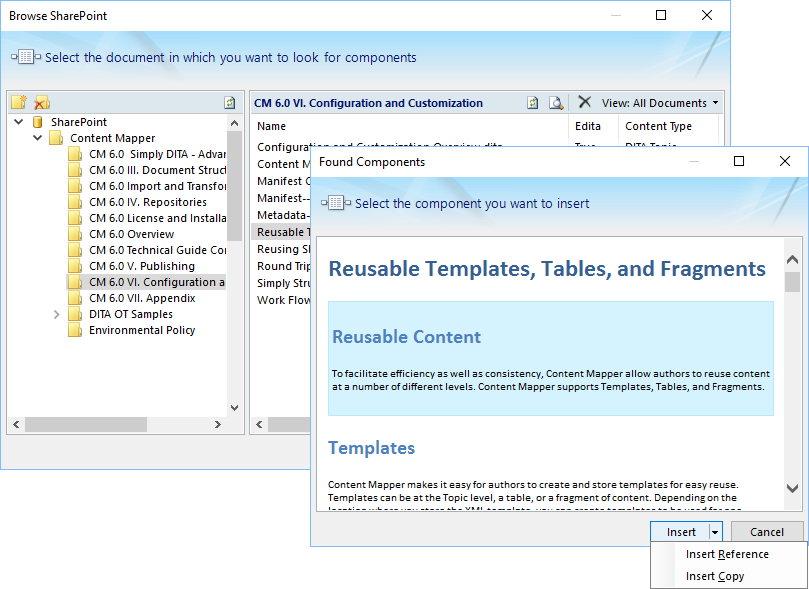This screenshot has height=589, width=809.
Task: Click folder icon beside CM 6.0 VII. Appendix
Action: click(75, 298)
